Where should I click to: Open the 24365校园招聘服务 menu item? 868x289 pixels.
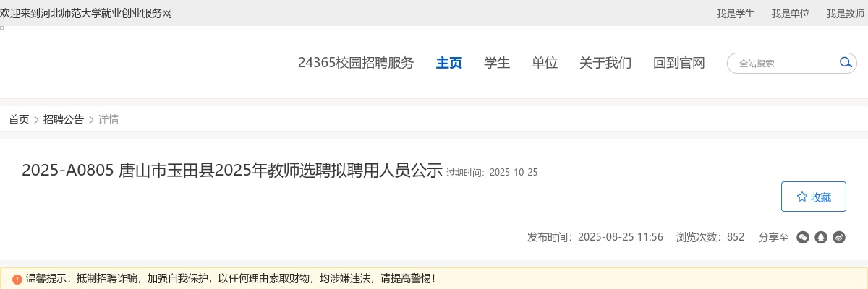pyautogui.click(x=356, y=63)
